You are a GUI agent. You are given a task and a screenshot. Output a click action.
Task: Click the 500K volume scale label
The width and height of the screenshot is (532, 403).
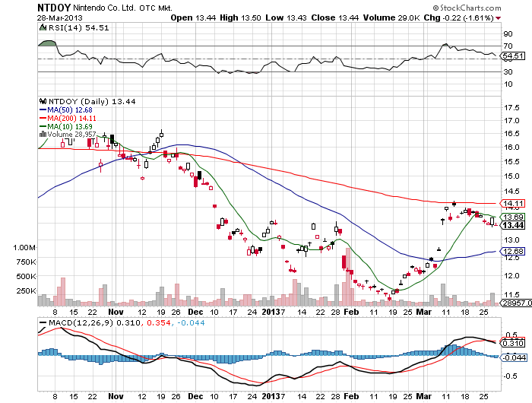(26, 277)
